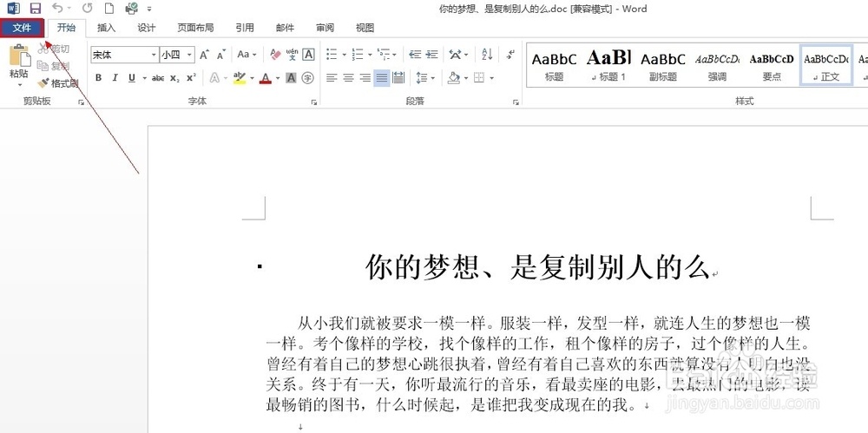
Task: Expand the underline style dropdown arrow
Action: click(x=144, y=78)
